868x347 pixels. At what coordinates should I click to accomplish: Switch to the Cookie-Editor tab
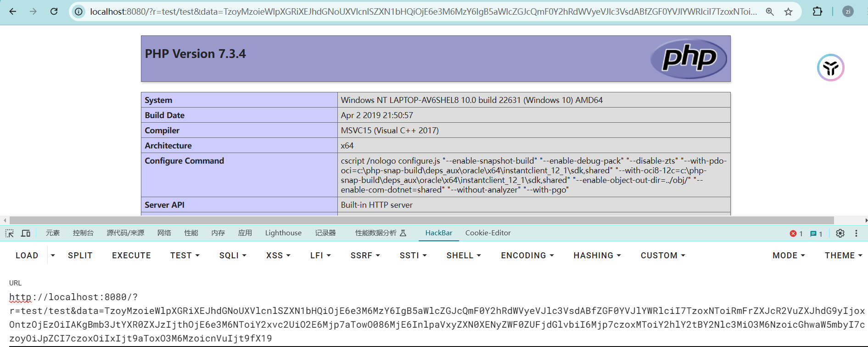click(x=487, y=233)
